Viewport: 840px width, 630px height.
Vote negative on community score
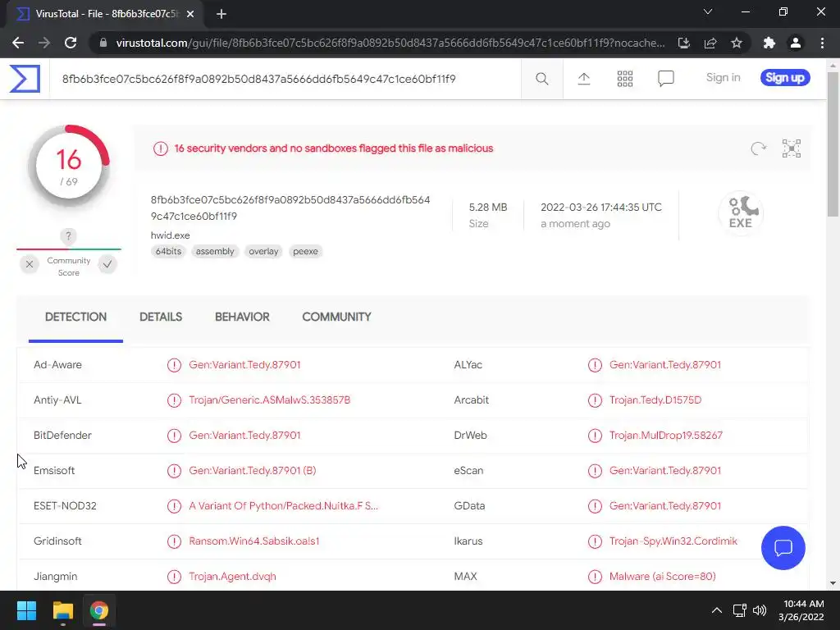point(30,264)
